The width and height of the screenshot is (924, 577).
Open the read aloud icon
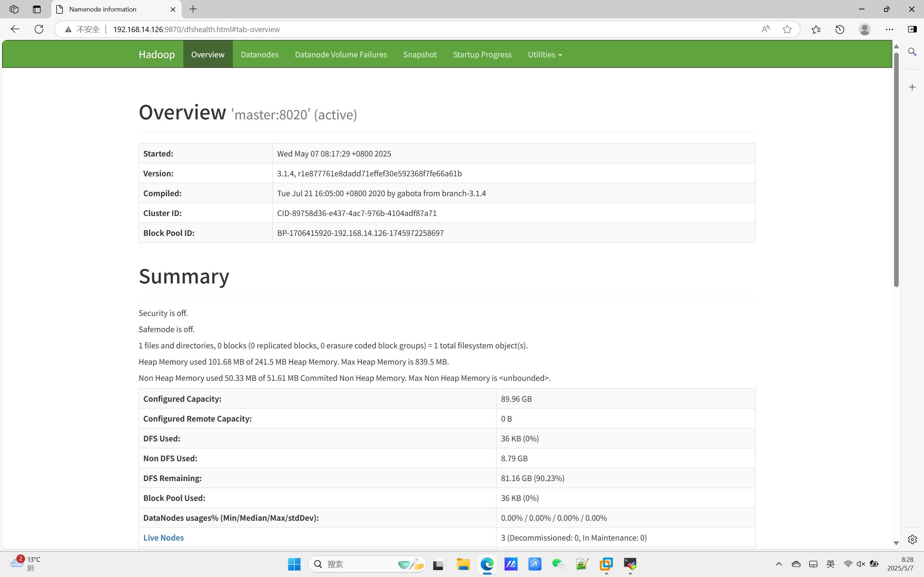click(765, 29)
